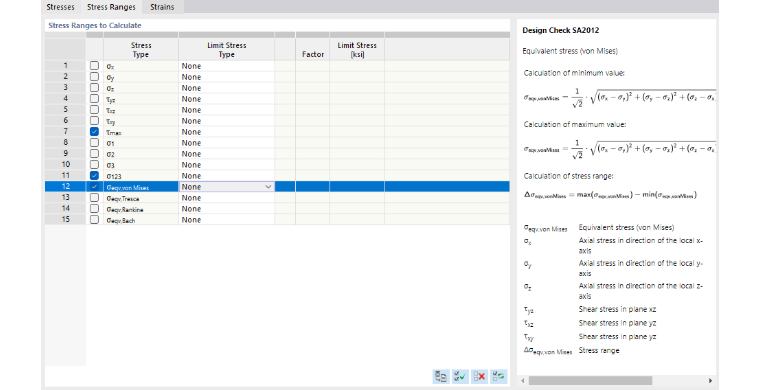Click the τxy stress type label
This screenshot has width=760, height=390.
coord(111,122)
